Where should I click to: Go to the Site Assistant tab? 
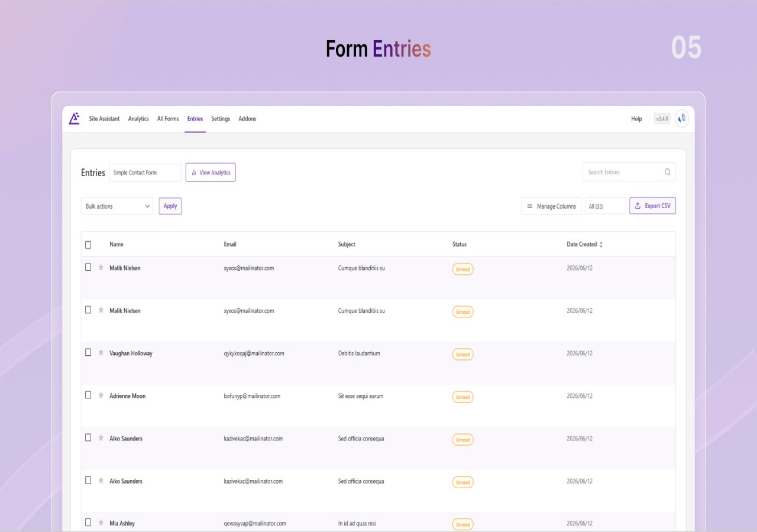(104, 119)
